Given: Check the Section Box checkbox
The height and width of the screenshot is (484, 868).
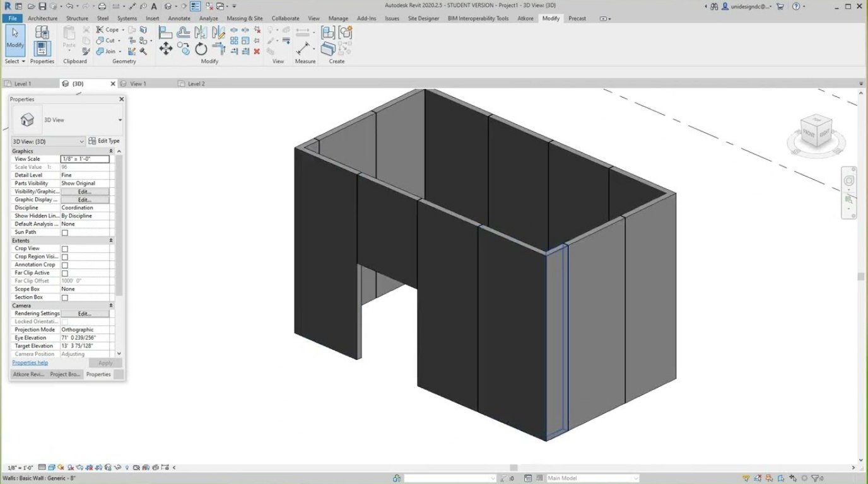Looking at the screenshot, I should [64, 297].
